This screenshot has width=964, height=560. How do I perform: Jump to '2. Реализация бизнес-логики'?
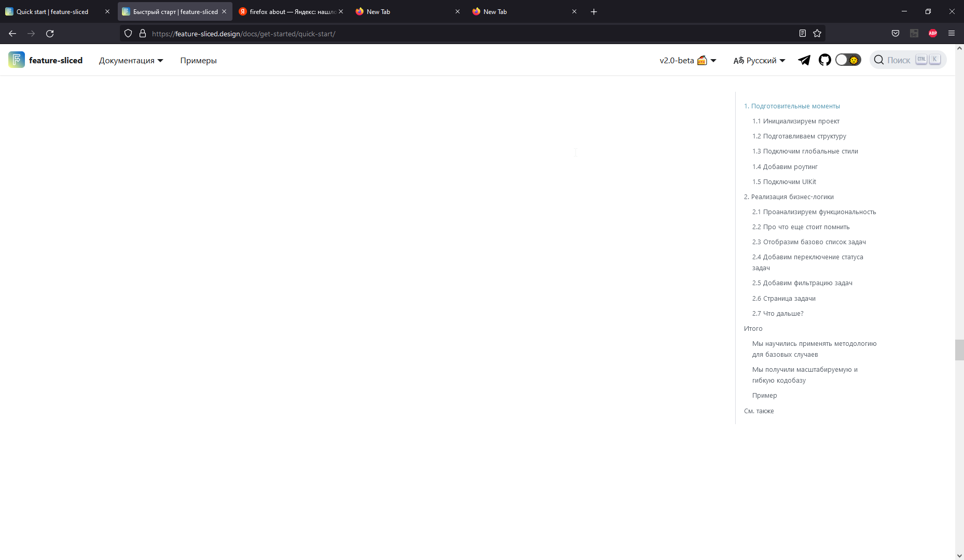pos(789,197)
